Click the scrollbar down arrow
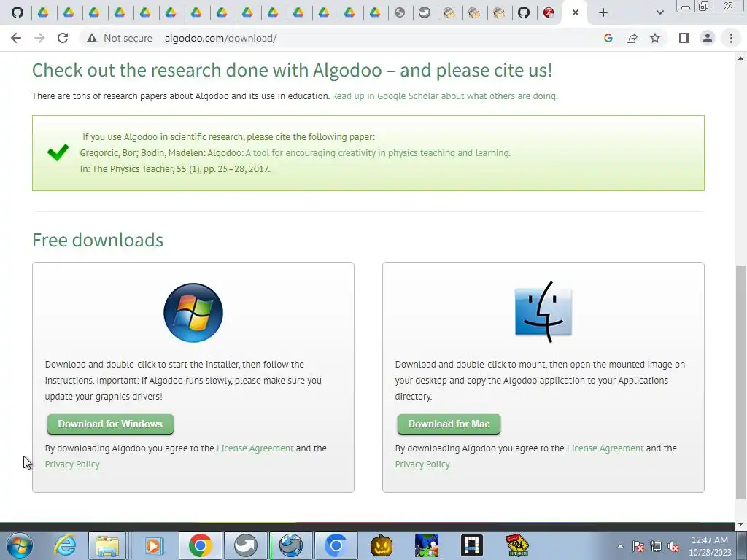 (x=741, y=524)
